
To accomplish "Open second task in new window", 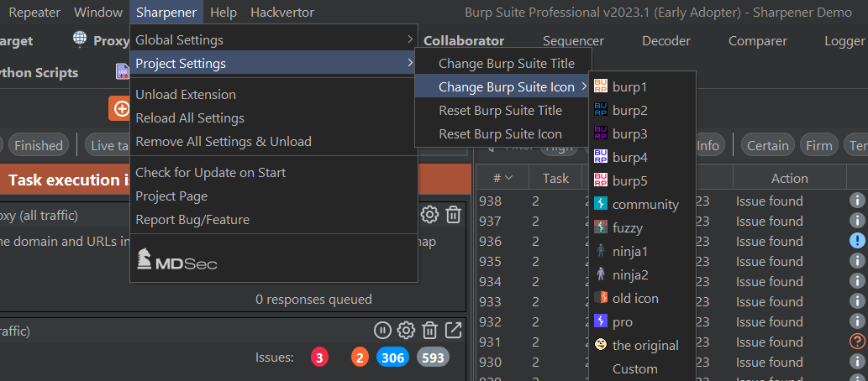I will (454, 330).
